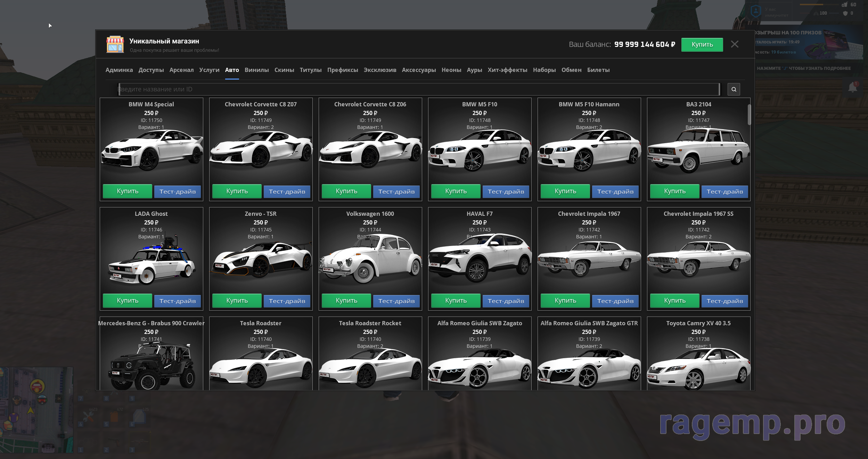This screenshot has width=868, height=459.
Task: Switch to the Хит-эффекты tab
Action: 507,70
